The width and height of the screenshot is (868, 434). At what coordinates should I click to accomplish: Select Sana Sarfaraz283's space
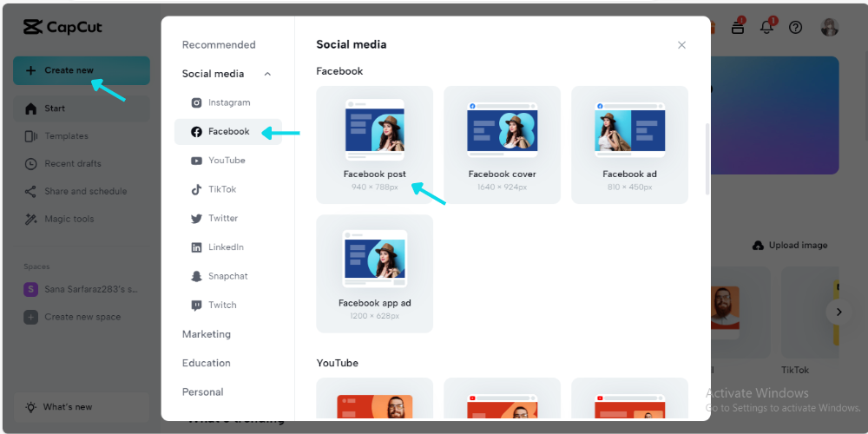point(82,289)
